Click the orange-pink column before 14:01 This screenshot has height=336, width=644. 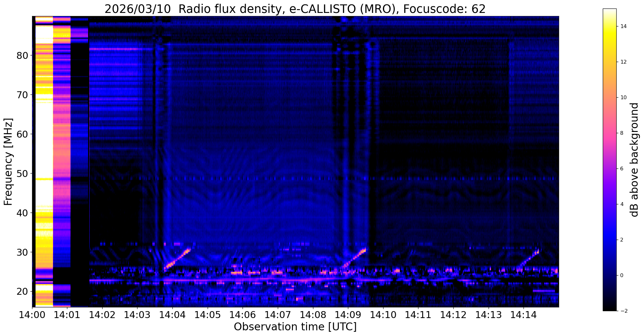pos(61,161)
